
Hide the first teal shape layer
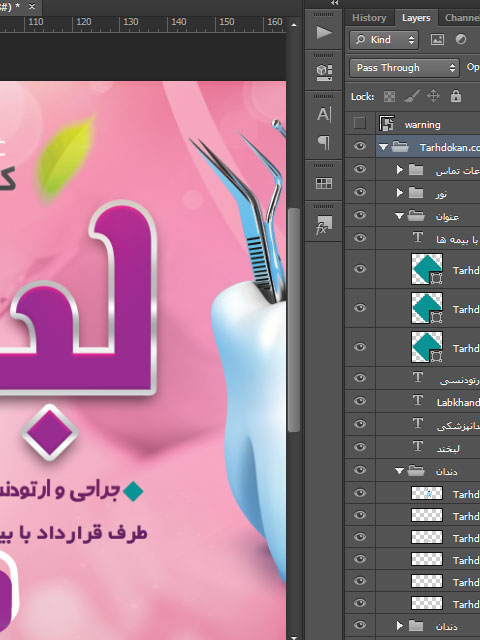coord(360,269)
